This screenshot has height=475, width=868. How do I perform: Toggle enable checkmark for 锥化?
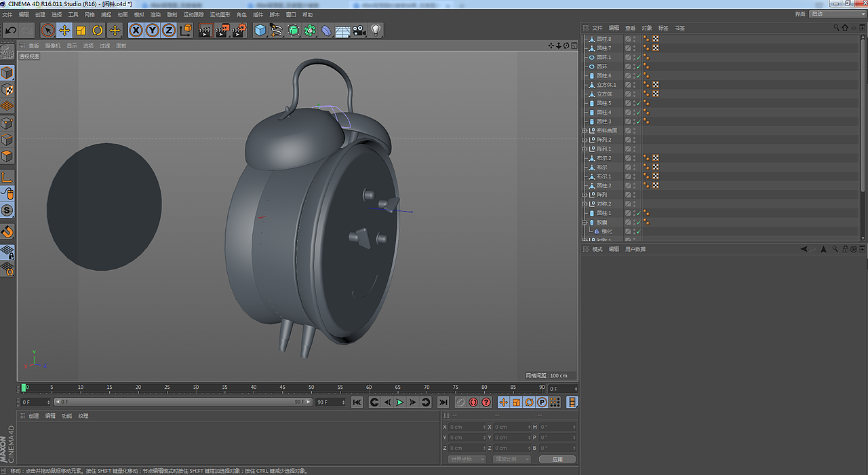tap(638, 231)
